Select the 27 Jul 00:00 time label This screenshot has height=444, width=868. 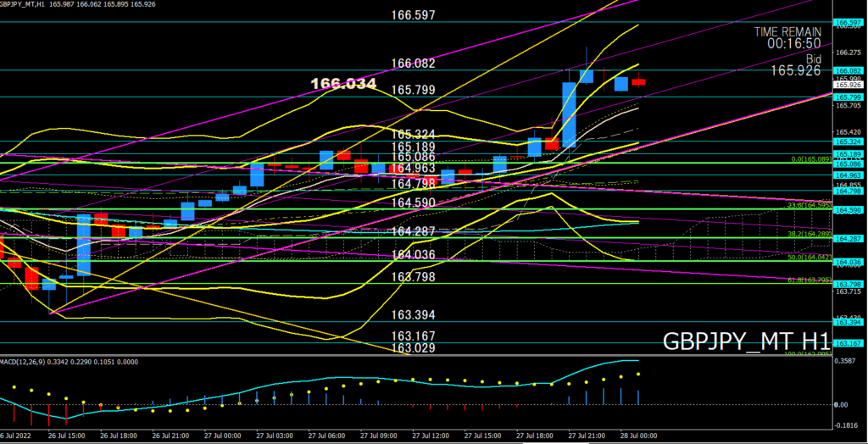point(222,436)
